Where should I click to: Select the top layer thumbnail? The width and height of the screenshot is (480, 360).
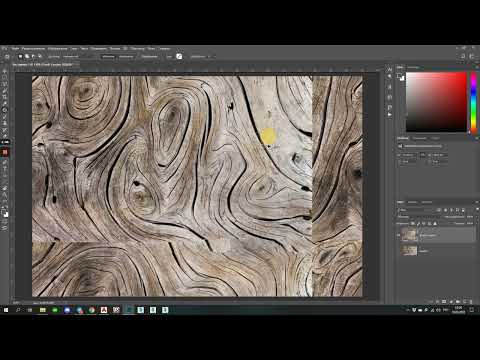(x=409, y=235)
